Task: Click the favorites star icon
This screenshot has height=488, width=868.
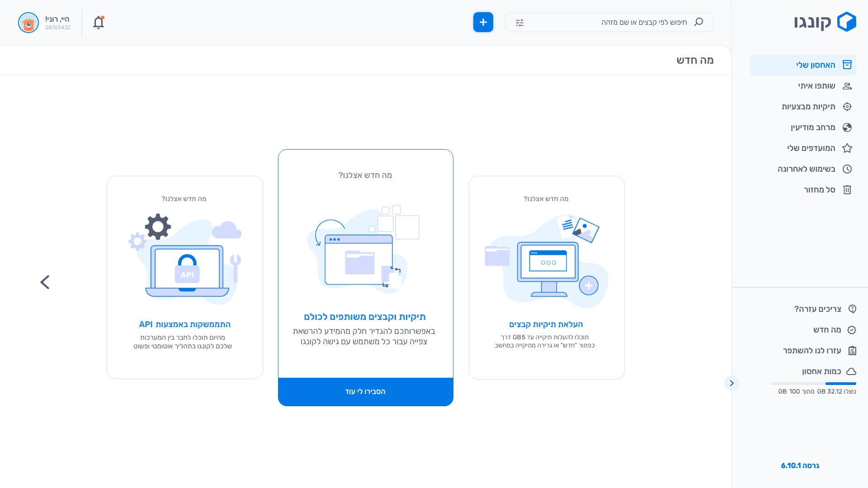Action: point(847,148)
